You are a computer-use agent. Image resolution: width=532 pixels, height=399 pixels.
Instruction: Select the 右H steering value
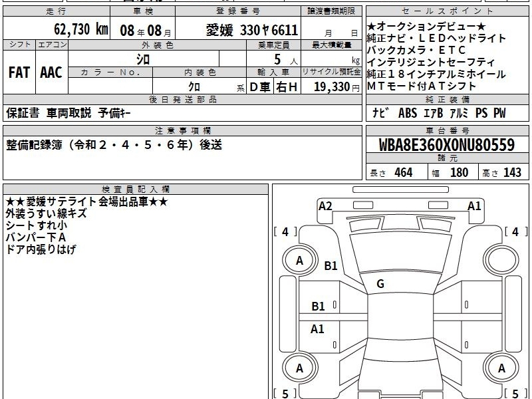pyautogui.click(x=287, y=87)
